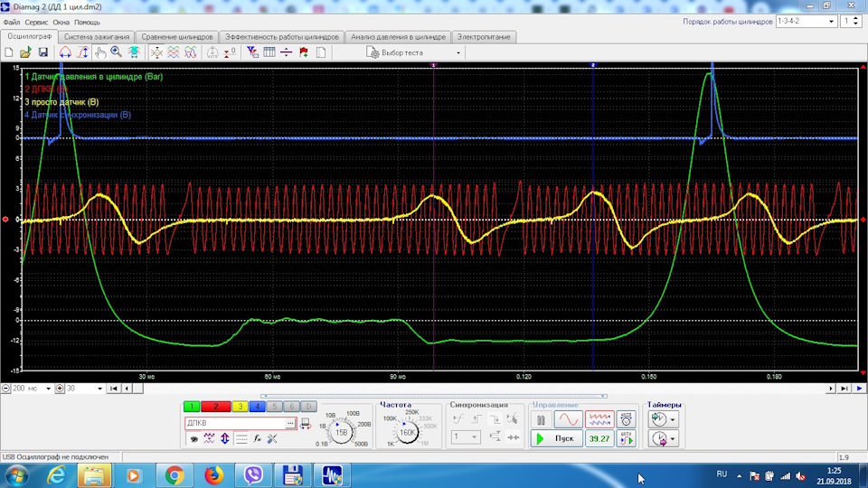Open the report notes icon
The width and height of the screenshot is (868, 488).
click(x=320, y=52)
